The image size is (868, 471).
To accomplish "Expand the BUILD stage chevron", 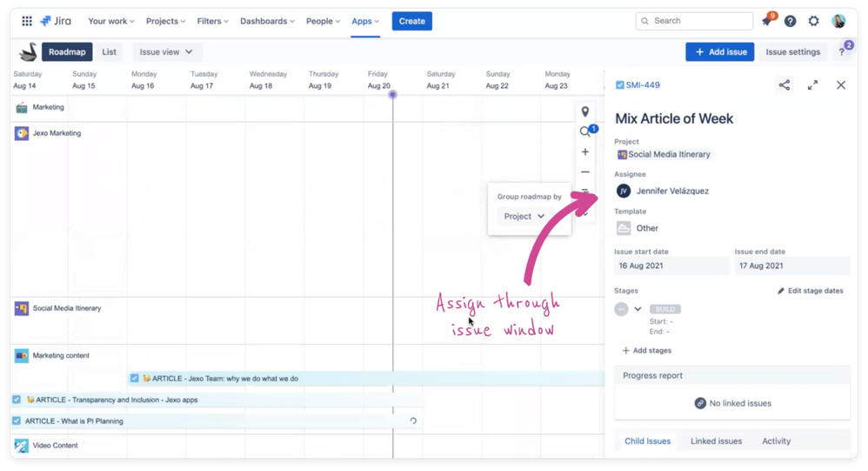I will click(x=638, y=309).
